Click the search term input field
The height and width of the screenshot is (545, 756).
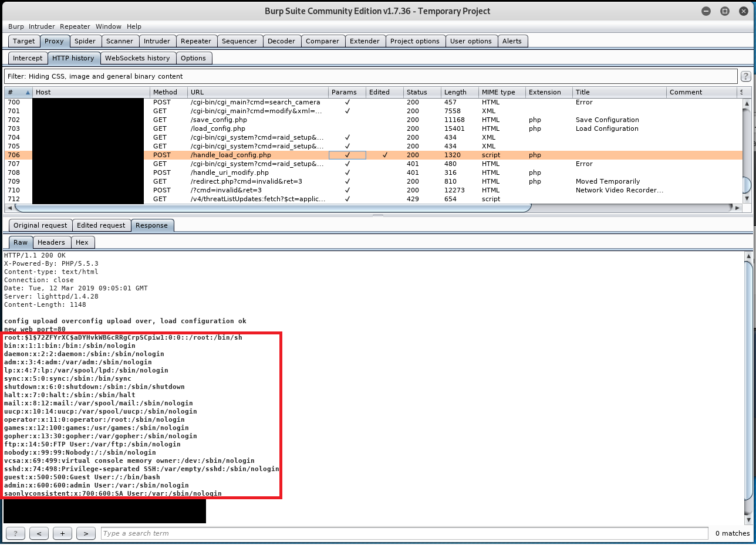[404, 533]
